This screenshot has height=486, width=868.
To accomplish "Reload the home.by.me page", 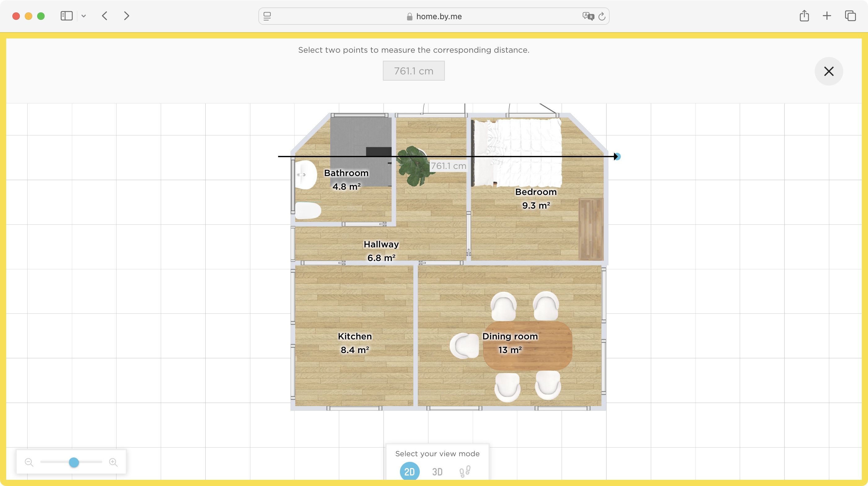I will (602, 16).
